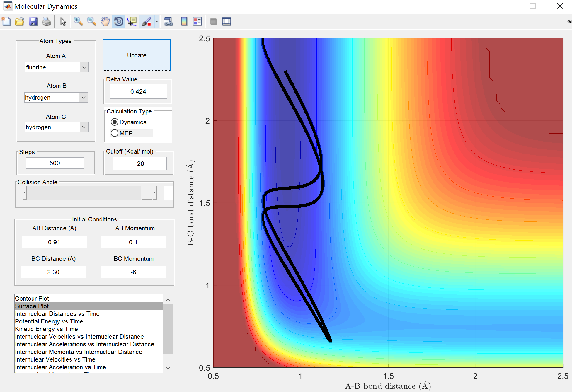This screenshot has height=392, width=572.
Task: Select the Pan hand tool
Action: click(x=105, y=22)
